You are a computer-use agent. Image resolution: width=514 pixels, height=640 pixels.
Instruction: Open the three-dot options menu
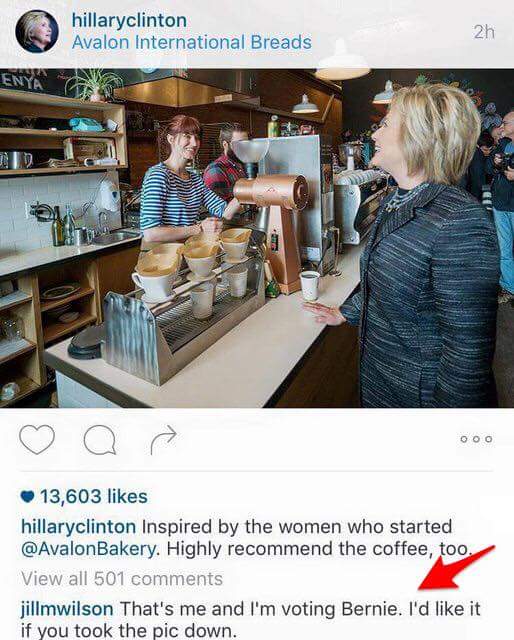[476, 439]
